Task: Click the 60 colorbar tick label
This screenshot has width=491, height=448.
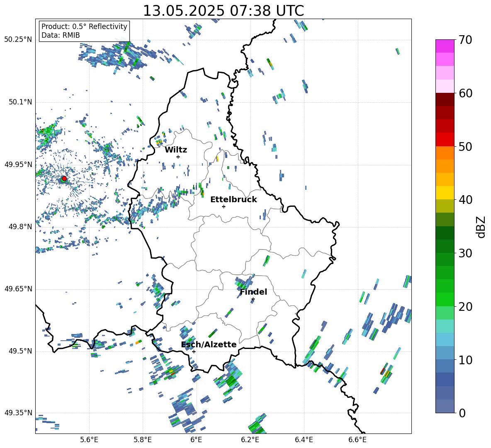Action: tap(465, 93)
